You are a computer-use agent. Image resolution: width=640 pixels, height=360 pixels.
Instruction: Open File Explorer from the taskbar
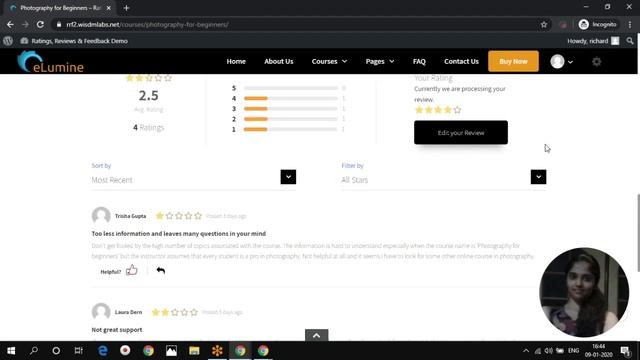tap(194, 351)
